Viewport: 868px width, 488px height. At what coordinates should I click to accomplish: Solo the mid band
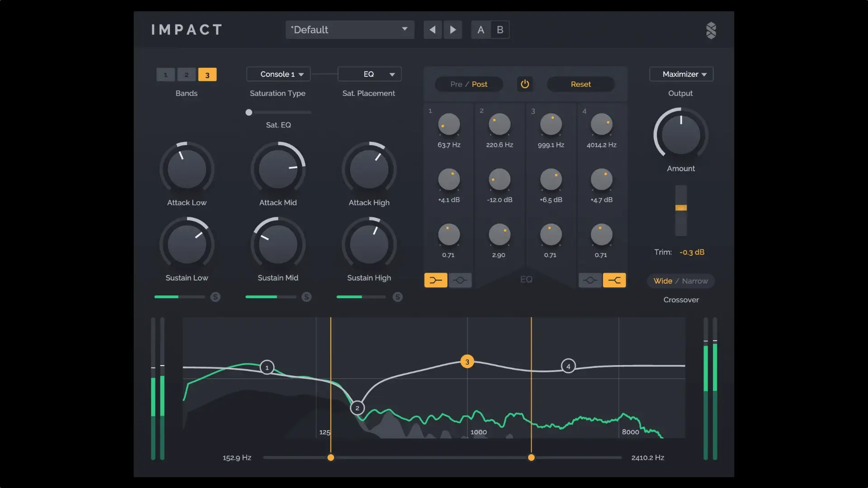tap(307, 297)
